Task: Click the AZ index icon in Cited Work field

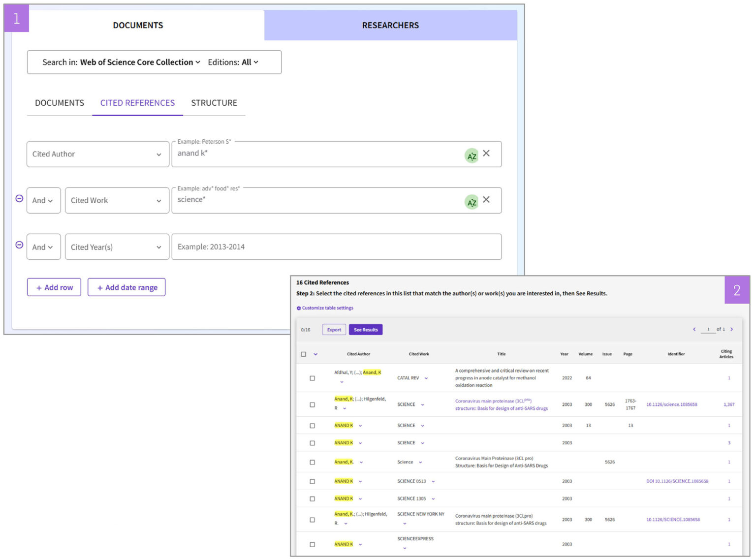Action: 471,202
